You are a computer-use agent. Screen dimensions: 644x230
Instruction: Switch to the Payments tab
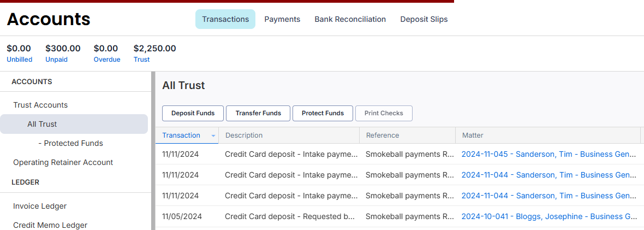pos(282,19)
